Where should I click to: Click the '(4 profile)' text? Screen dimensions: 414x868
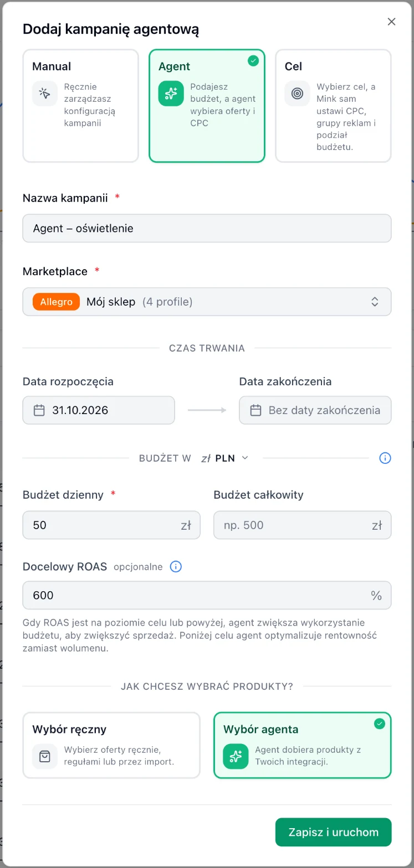(167, 302)
